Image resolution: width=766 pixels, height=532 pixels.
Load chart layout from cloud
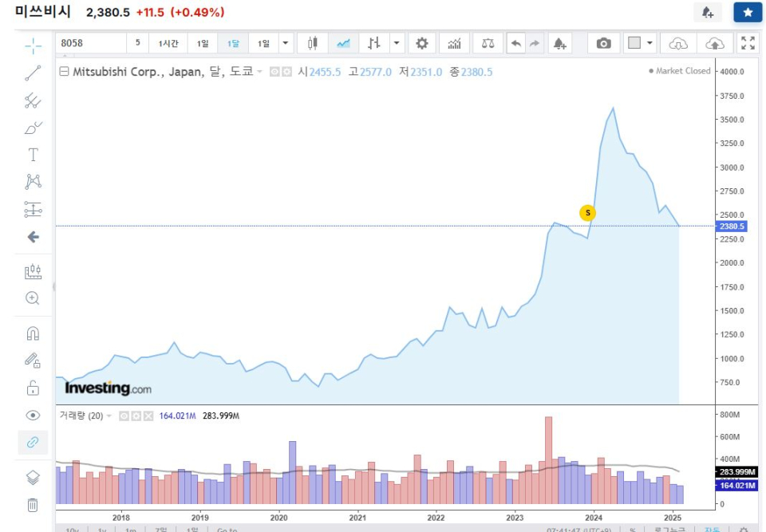click(x=678, y=43)
